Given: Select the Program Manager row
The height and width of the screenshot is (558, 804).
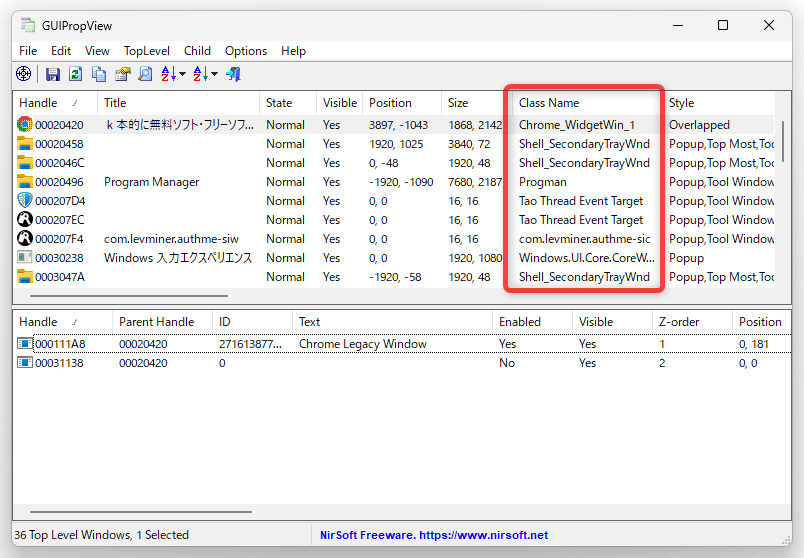Looking at the screenshot, I should click(394, 182).
